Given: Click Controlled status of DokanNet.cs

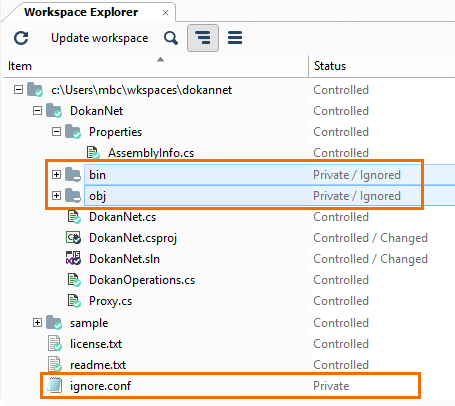Looking at the screenshot, I should [341, 217].
